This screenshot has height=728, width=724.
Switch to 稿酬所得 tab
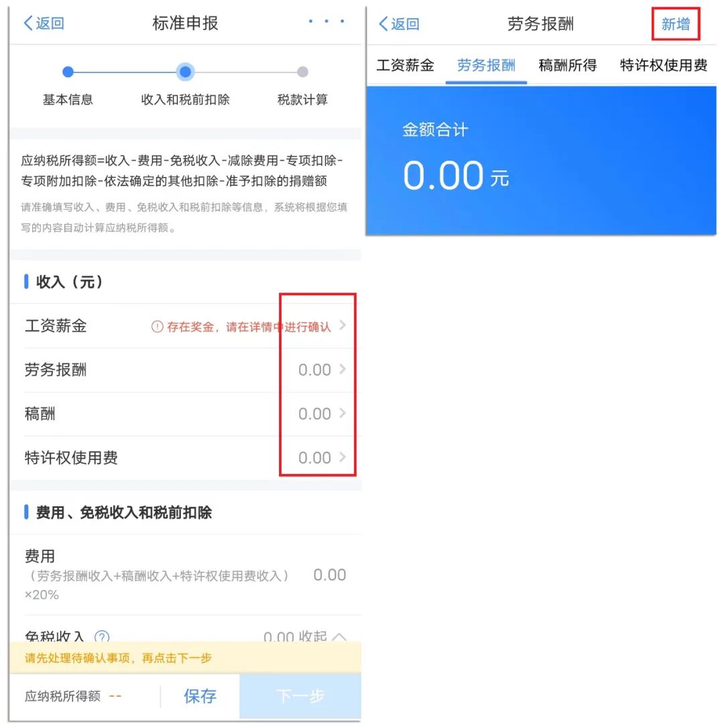tap(568, 66)
